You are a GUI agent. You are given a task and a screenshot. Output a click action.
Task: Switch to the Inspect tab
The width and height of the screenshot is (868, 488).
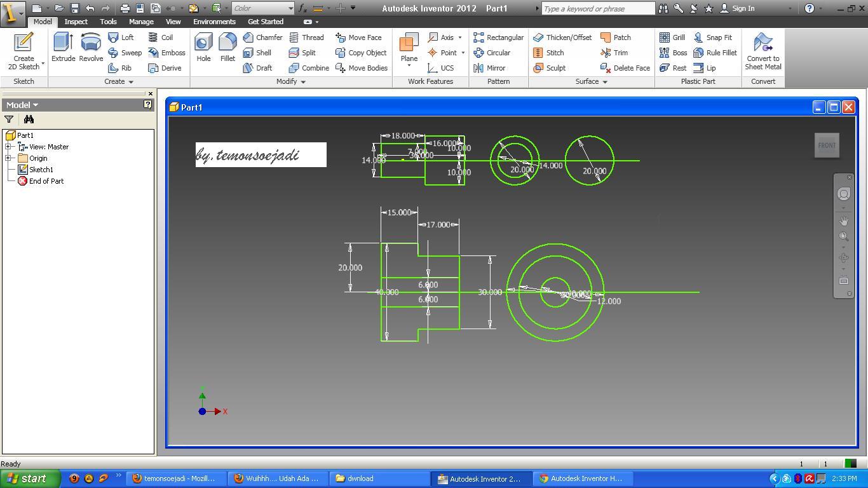(76, 22)
